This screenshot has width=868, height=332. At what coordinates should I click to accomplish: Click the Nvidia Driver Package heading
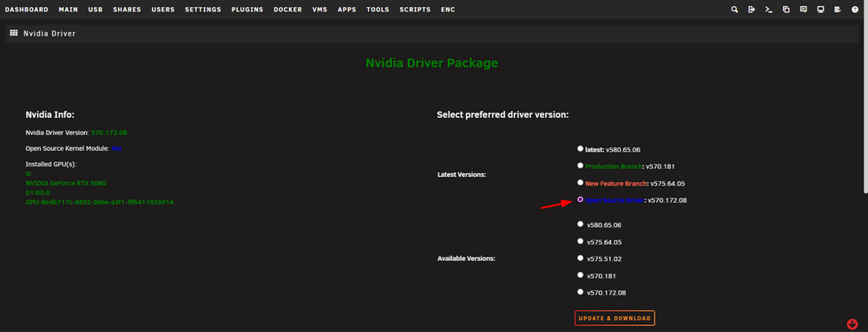(x=431, y=63)
